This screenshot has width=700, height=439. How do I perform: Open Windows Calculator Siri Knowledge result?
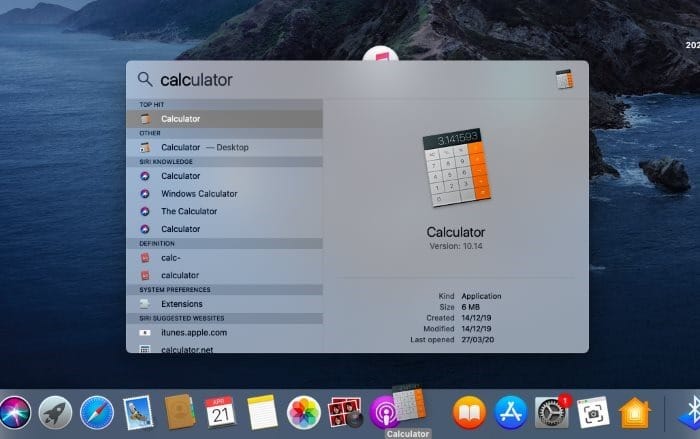[224, 194]
